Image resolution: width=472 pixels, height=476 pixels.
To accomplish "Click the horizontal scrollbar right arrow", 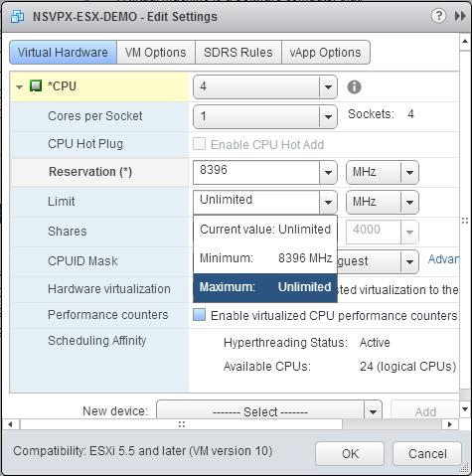I will click(x=449, y=424).
